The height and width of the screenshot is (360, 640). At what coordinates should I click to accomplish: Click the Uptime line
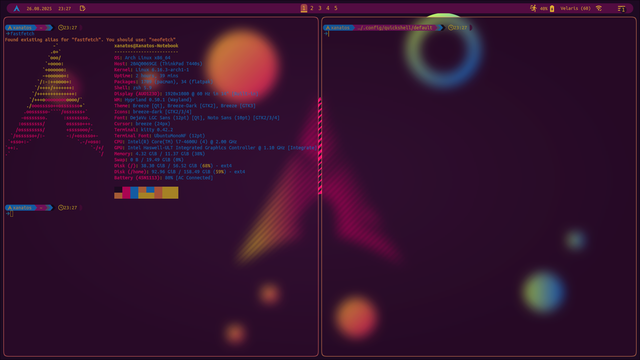146,76
